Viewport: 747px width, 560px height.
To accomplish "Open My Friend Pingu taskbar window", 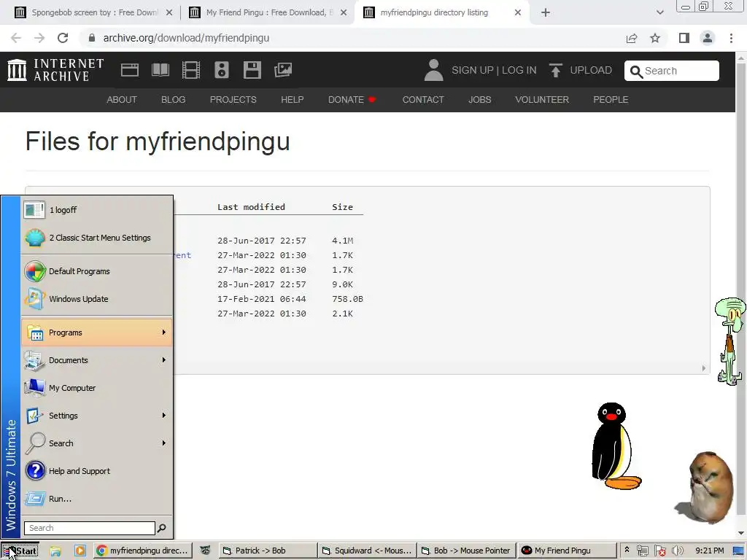I will click(566, 551).
